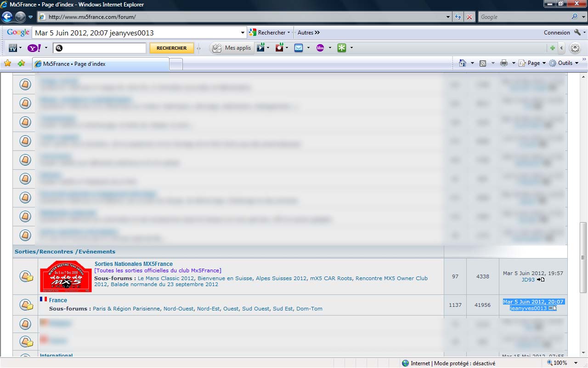Open Yahoo toolbar gear settings
The image size is (588, 368).
pos(575,48)
